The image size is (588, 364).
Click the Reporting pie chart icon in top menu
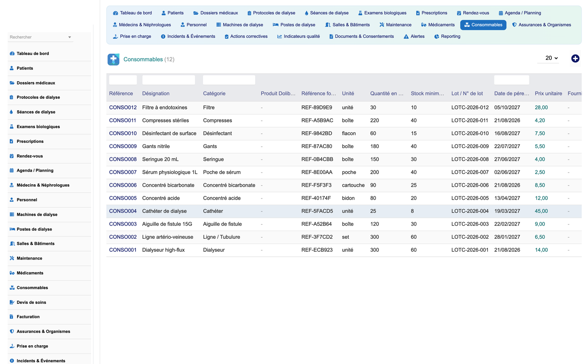click(x=437, y=37)
